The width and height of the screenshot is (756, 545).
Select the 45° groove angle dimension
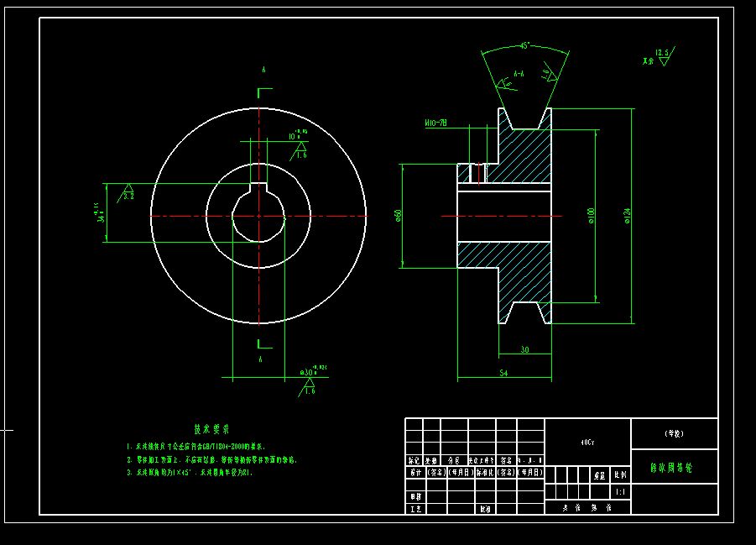[524, 46]
